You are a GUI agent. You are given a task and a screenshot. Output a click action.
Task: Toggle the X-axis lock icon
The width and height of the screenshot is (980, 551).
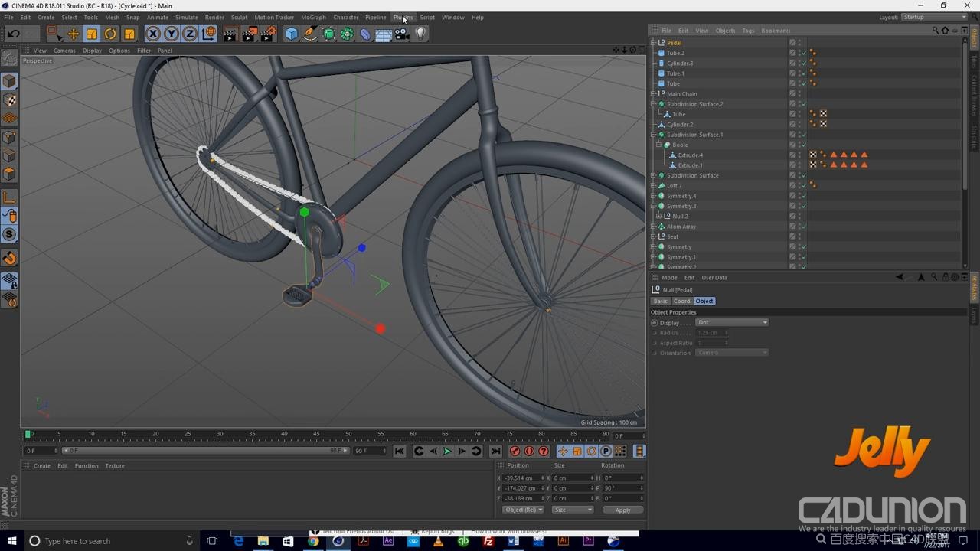coord(153,34)
